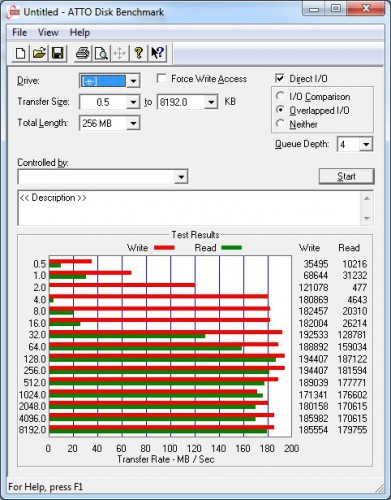The width and height of the screenshot is (391, 500).
Task: Open the Total Length 256 MB dropdown
Action: click(x=133, y=123)
